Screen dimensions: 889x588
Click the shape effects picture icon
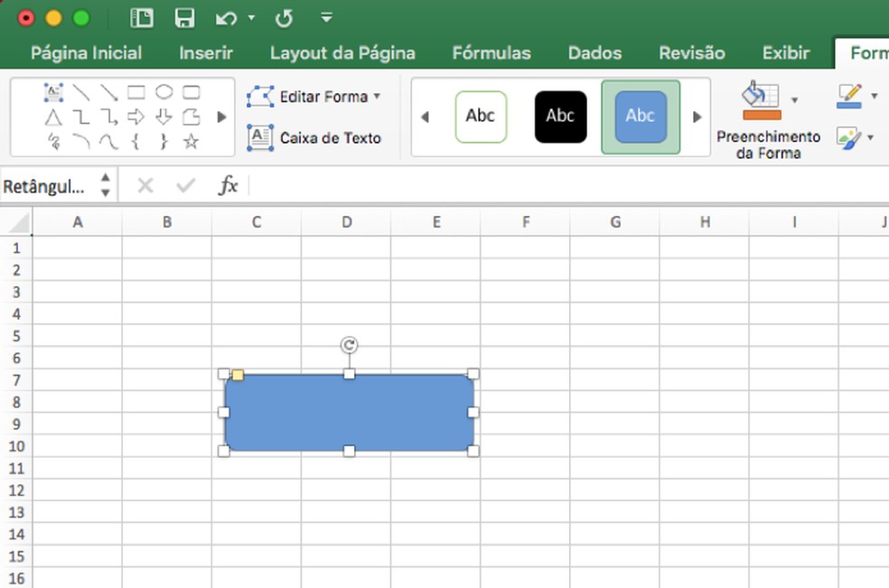(848, 138)
